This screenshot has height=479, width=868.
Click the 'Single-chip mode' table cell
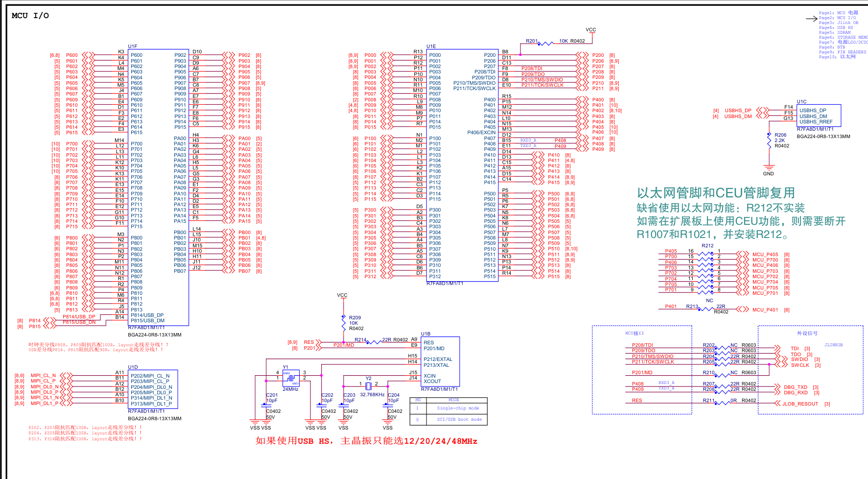click(x=458, y=408)
